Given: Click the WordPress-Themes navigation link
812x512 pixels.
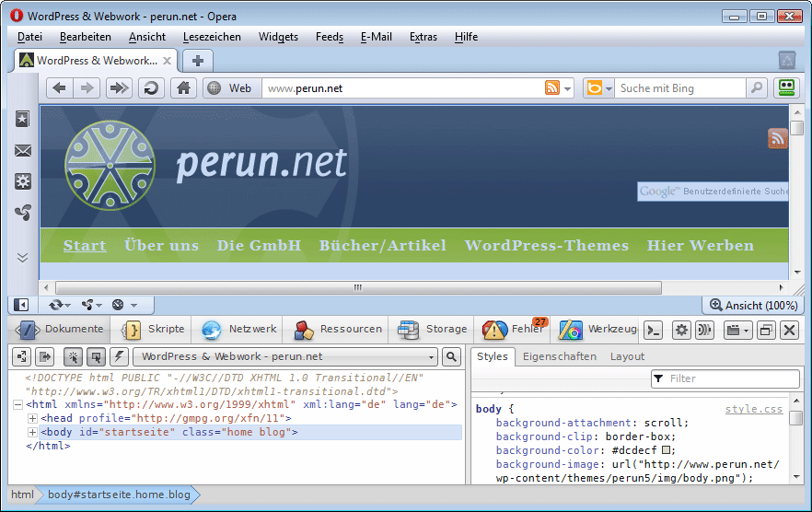Looking at the screenshot, I should (x=546, y=245).
